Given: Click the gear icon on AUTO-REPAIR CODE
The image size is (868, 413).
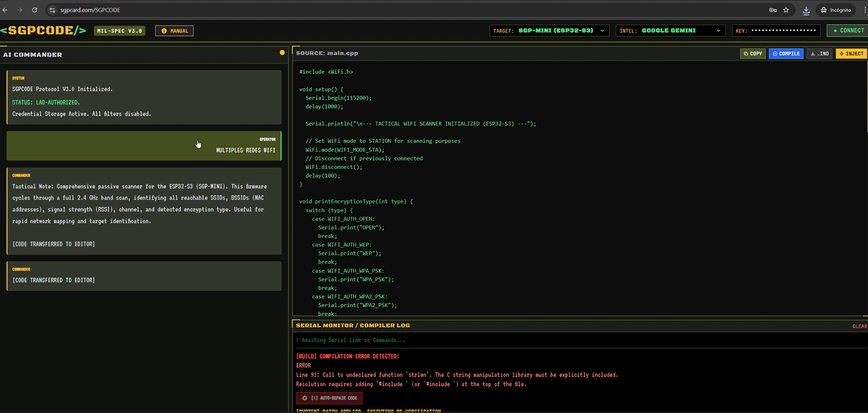Looking at the screenshot, I should coord(305,398).
